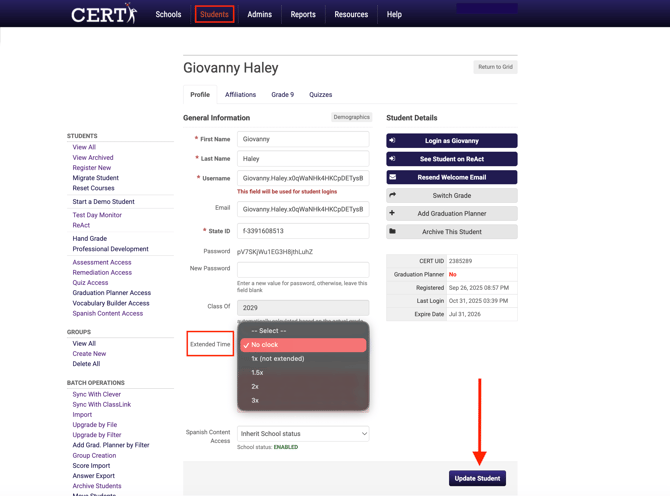670x496 pixels.
Task: Open the Quizzes tab
Action: click(x=320, y=95)
